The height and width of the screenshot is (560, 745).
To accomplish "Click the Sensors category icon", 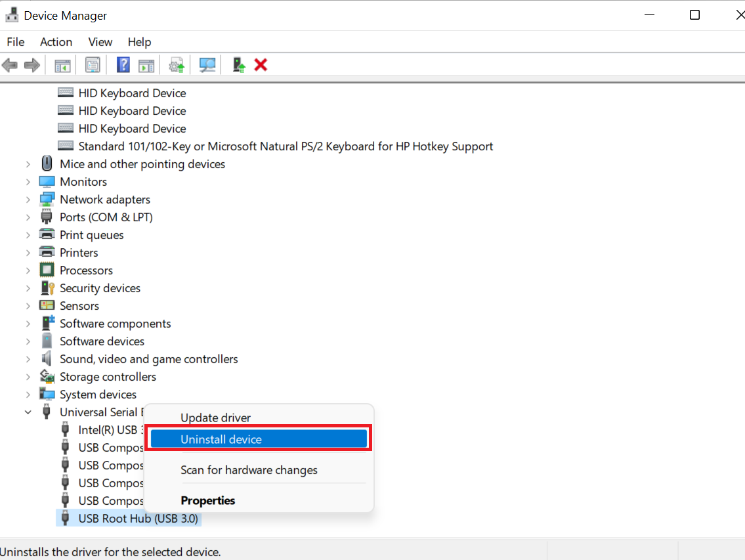I will tap(47, 305).
